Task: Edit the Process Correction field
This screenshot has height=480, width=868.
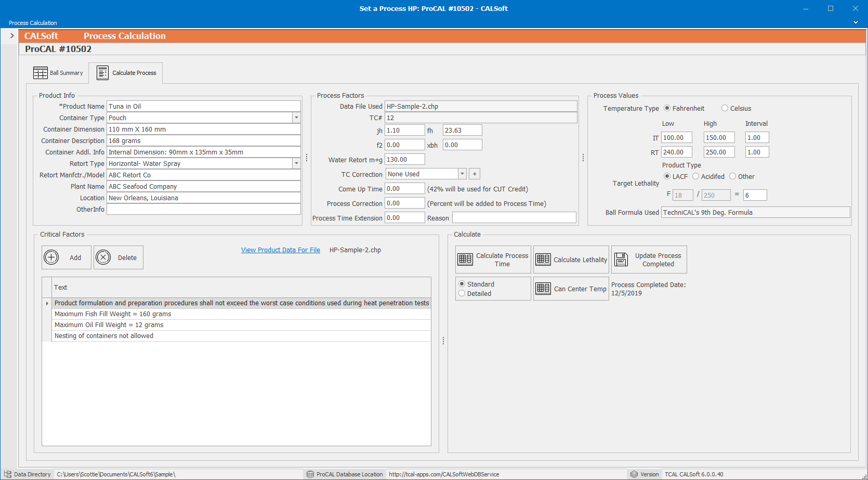Action: point(404,203)
